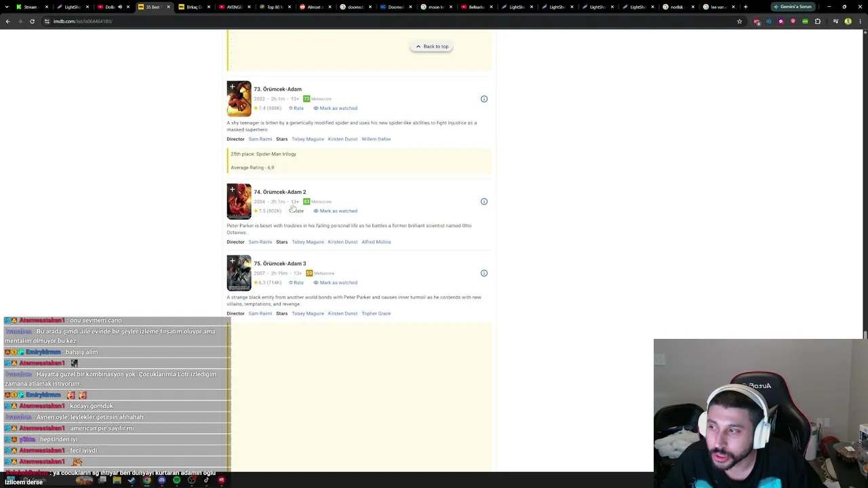The width and height of the screenshot is (868, 488).
Task: Open the Chrome profile avatar
Action: pos(848,22)
